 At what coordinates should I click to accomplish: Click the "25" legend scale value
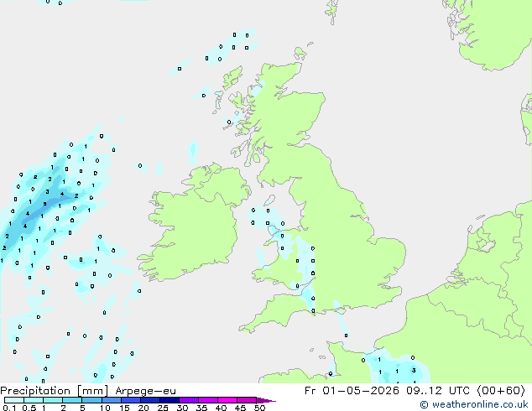pos(163,408)
